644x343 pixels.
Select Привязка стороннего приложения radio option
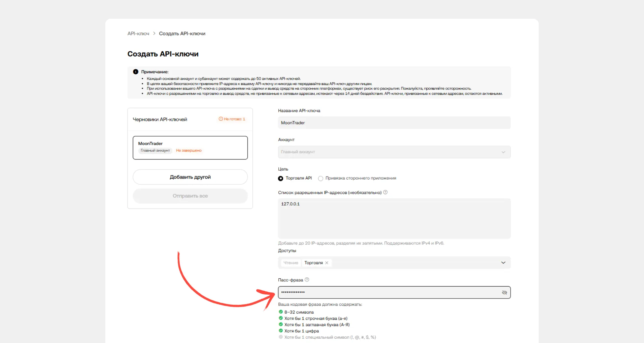click(x=321, y=179)
